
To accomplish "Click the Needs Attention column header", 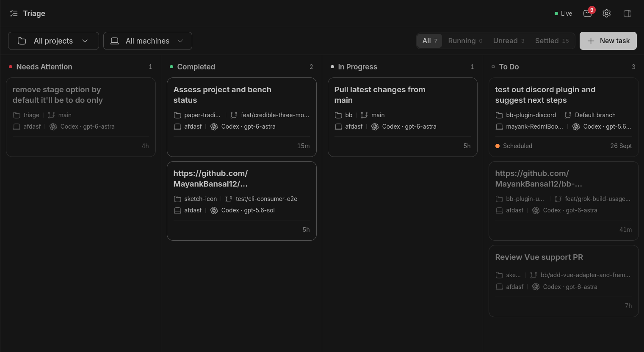I will point(44,67).
